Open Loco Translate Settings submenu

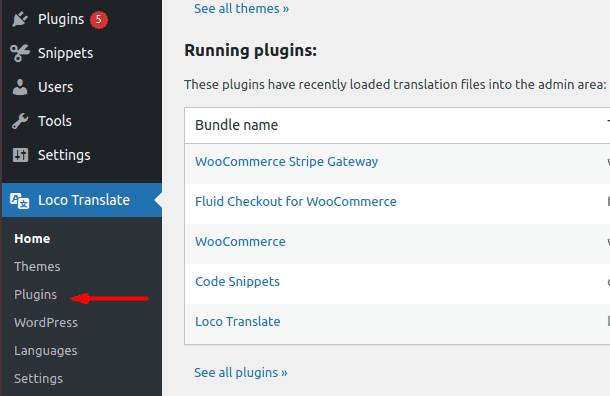coord(39,378)
